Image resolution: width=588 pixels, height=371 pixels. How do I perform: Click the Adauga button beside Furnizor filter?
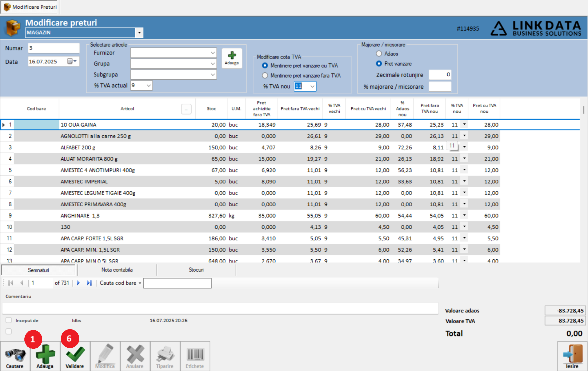[232, 58]
